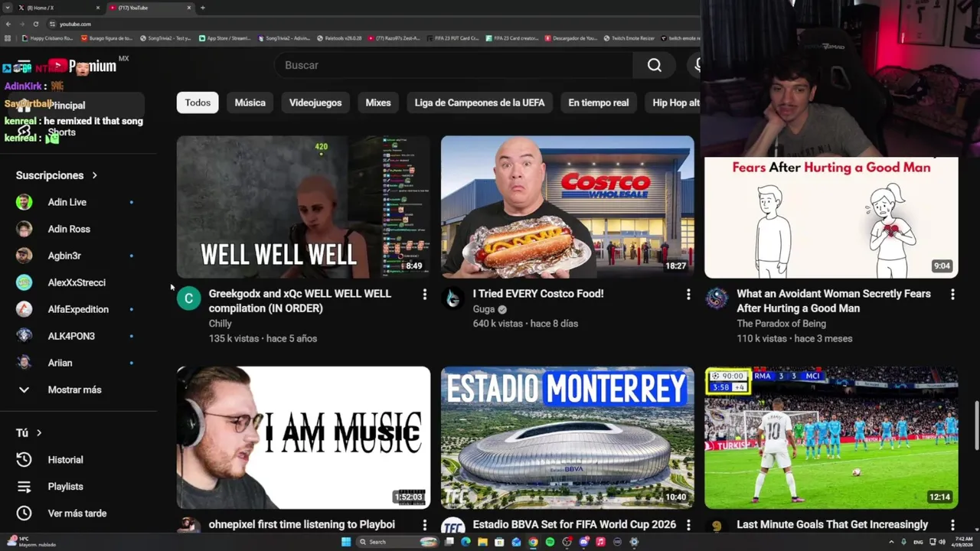Image resolution: width=980 pixels, height=551 pixels.
Task: Open File Explorer from the taskbar
Action: [482, 542]
